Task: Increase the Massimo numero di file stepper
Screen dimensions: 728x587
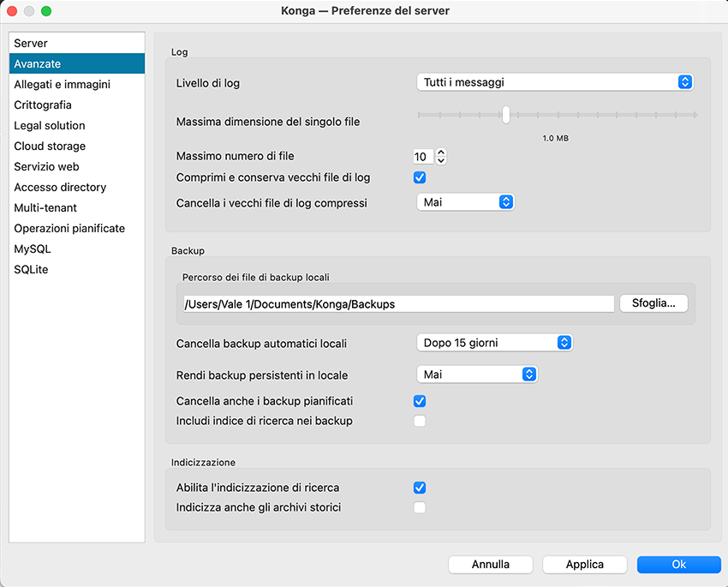Action: coord(441,153)
